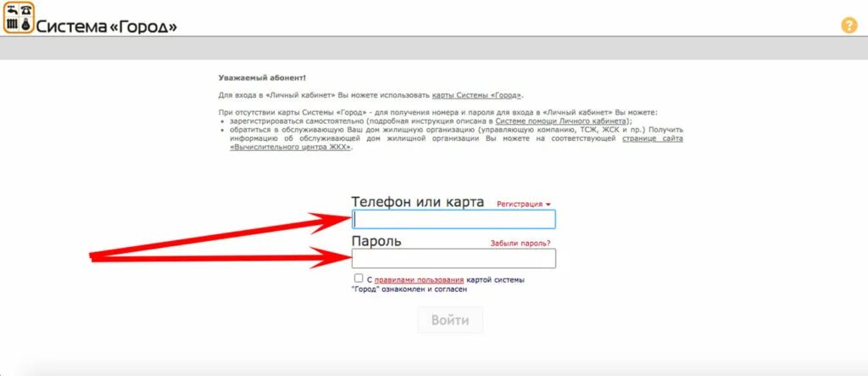
Task: Focus the Телефон или карта input field
Action: tap(454, 220)
